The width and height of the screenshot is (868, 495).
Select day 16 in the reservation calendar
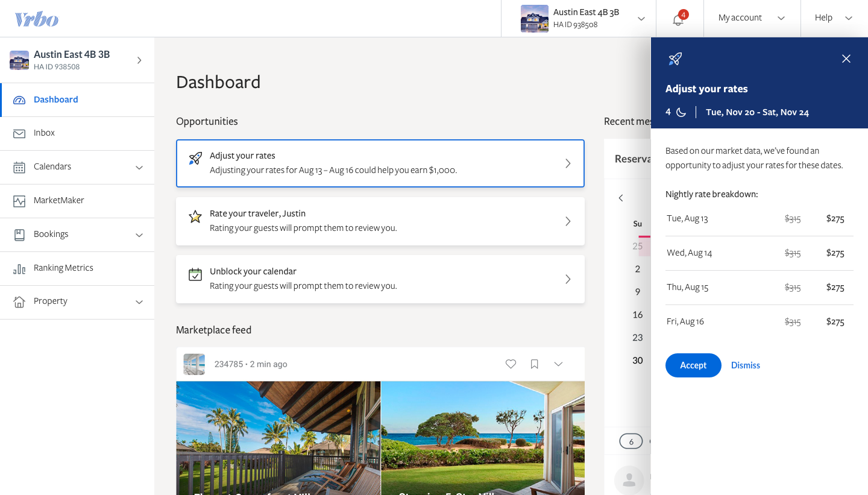tap(638, 315)
